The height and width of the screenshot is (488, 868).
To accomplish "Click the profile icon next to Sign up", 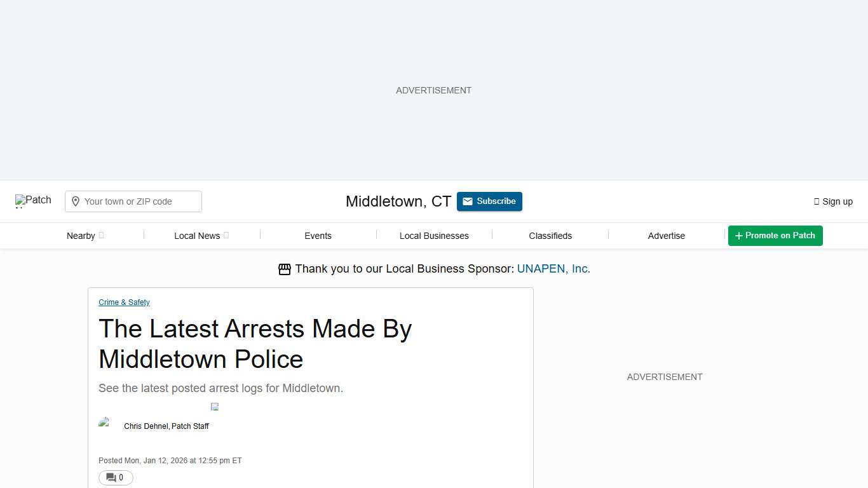I will 816,201.
